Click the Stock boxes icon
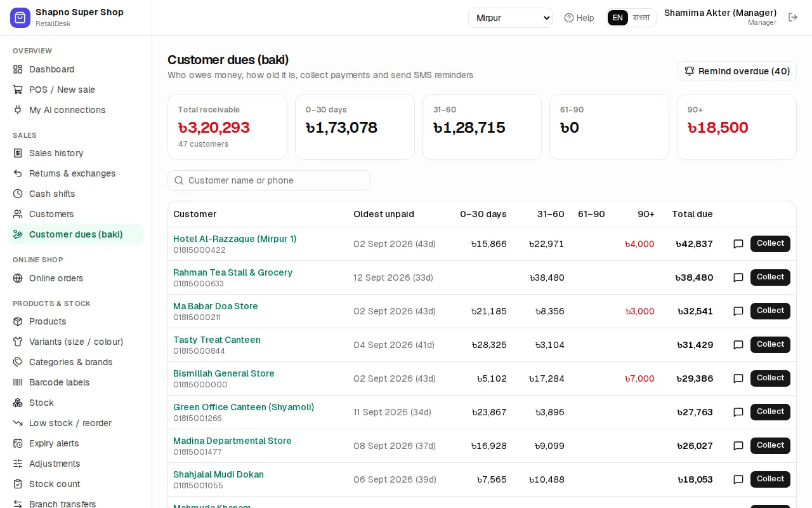Screen dimensions: 812x508 tap(18, 403)
